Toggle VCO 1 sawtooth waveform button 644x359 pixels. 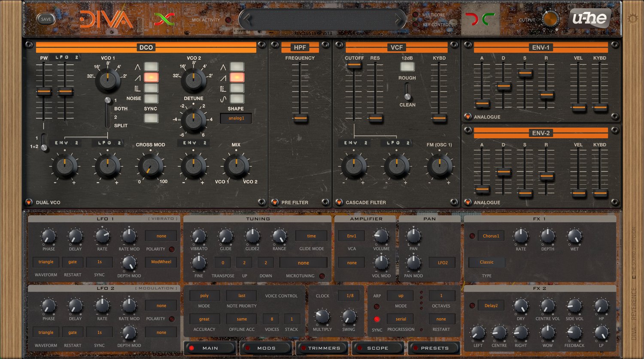[151, 77]
